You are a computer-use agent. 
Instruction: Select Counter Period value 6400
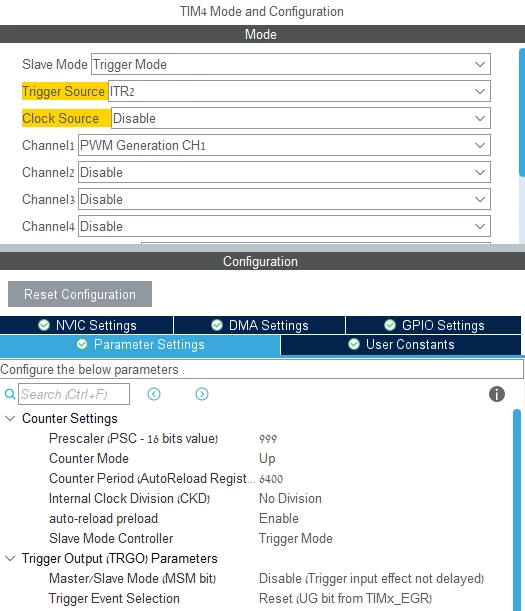[271, 479]
